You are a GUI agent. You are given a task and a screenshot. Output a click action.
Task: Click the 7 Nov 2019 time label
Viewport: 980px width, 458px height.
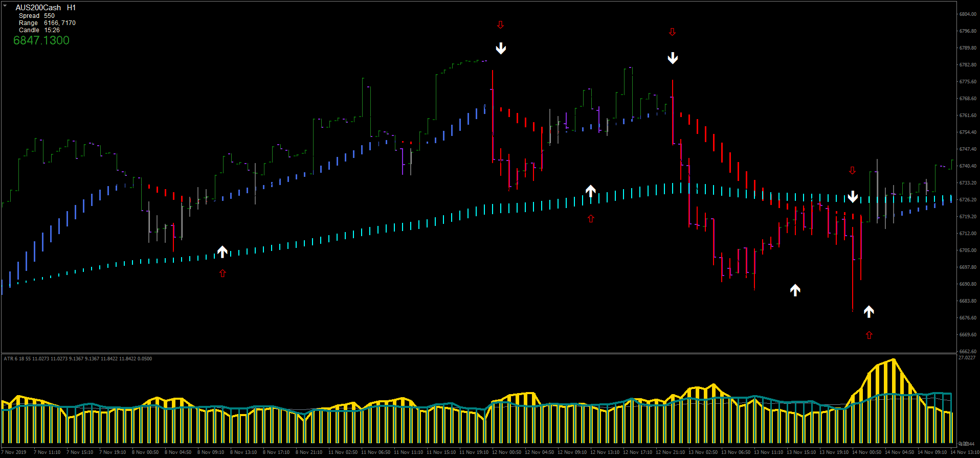click(x=13, y=452)
